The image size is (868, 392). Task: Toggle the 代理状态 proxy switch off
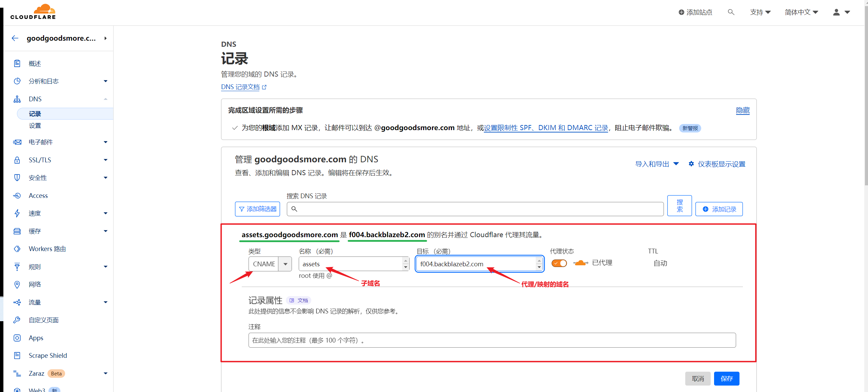coord(559,263)
